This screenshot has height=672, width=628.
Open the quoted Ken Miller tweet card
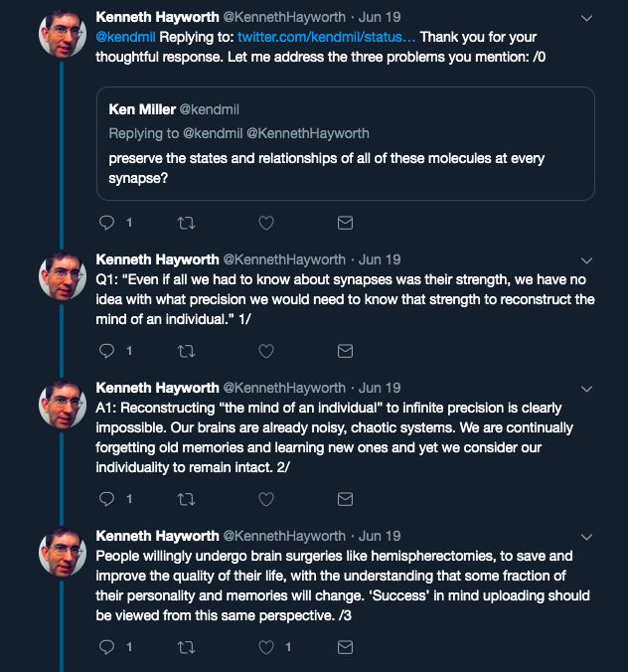pyautogui.click(x=345, y=143)
